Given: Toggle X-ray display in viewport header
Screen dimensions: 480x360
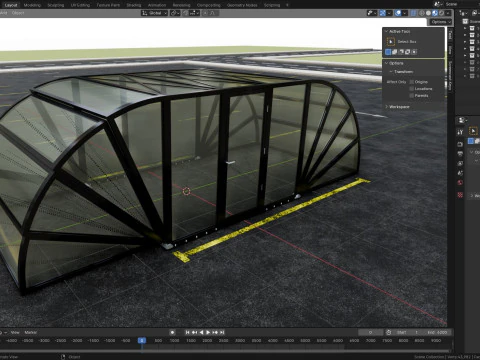Looking at the screenshot, I should [413, 13].
